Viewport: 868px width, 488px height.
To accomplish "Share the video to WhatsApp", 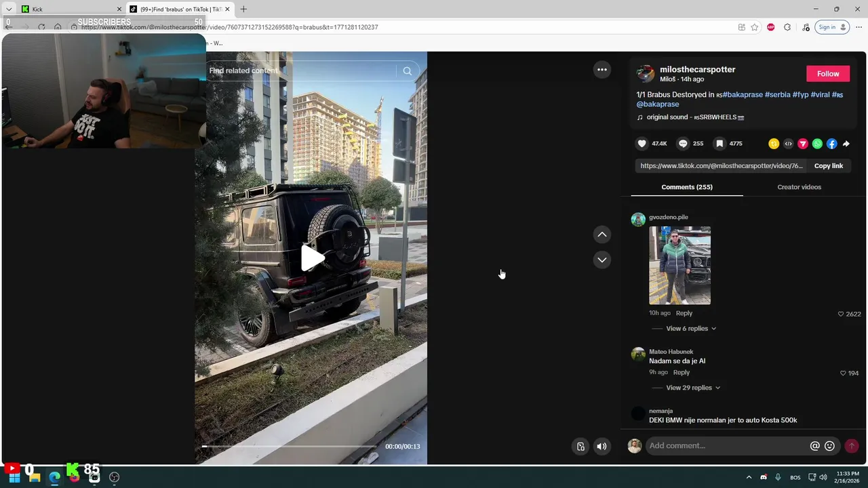I will coord(817,144).
